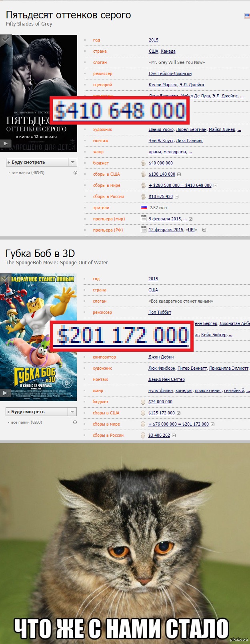
Task: Open 'Буду смотреть' dropdown under SpongeBob poster
Action: pyautogui.click(x=72, y=412)
